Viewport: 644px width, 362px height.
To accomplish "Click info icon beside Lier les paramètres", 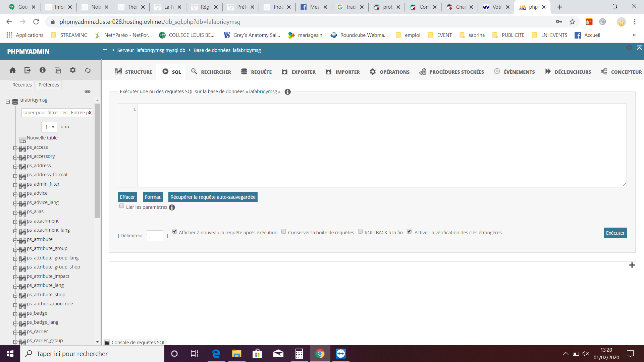I will tap(172, 207).
